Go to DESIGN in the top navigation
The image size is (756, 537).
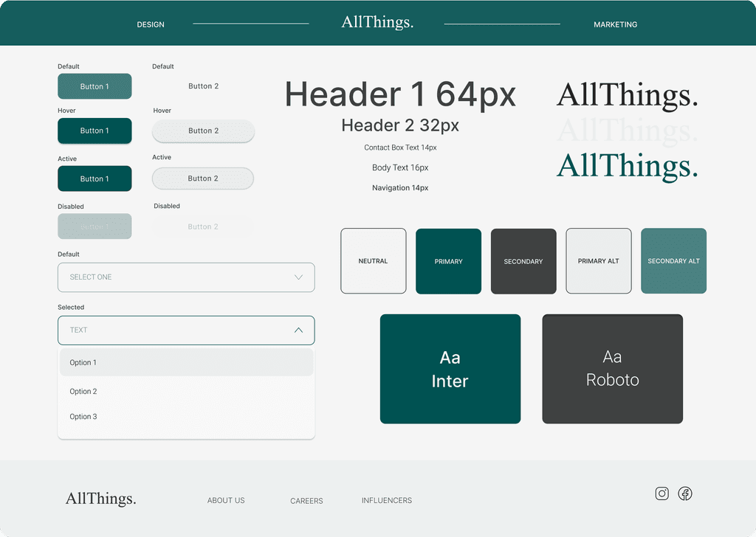click(x=151, y=24)
